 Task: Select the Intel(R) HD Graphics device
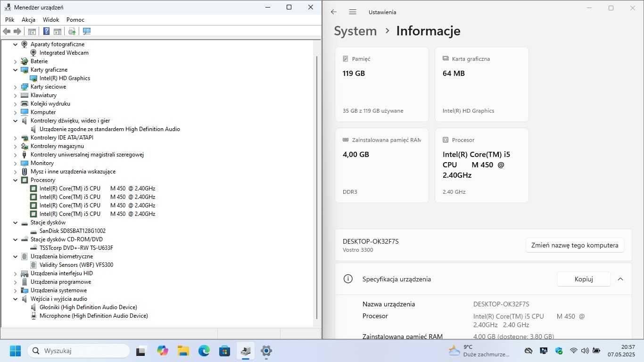pyautogui.click(x=65, y=78)
